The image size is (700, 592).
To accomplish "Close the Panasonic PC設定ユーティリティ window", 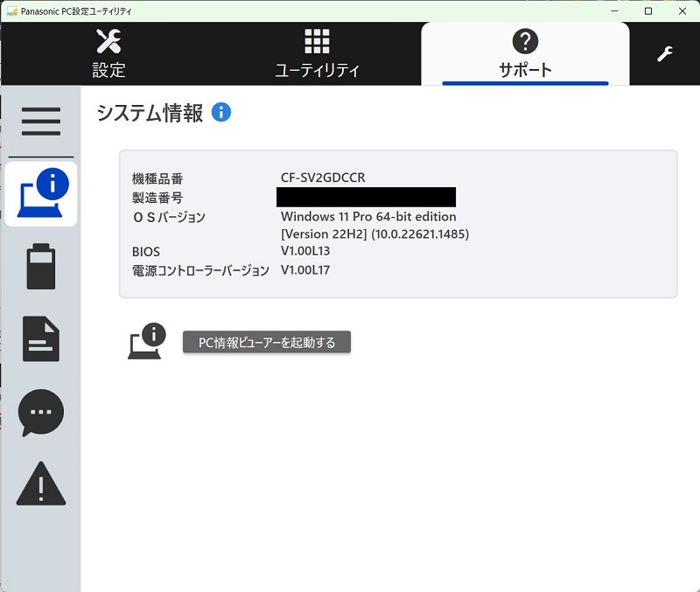I will click(x=682, y=11).
